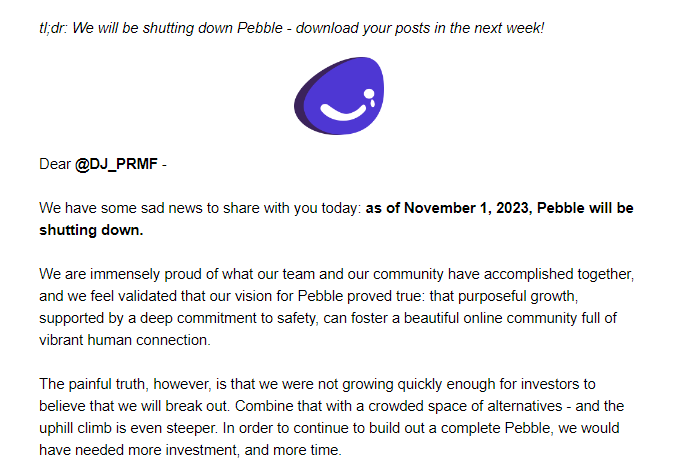This screenshot has height=475, width=682.
Task: Click the phrase 'crowded space of alternatives'
Action: [x=465, y=406]
